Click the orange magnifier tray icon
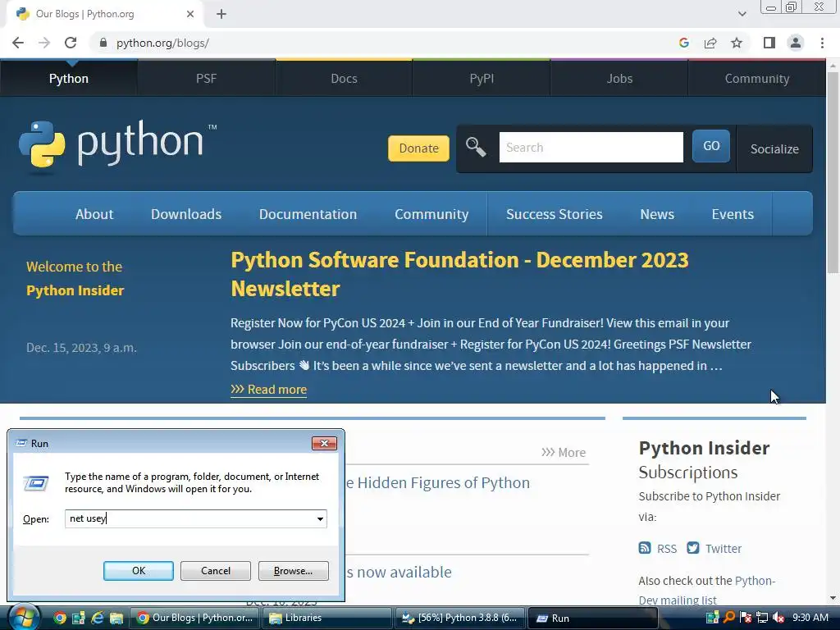Image resolution: width=840 pixels, height=630 pixels. (x=729, y=618)
